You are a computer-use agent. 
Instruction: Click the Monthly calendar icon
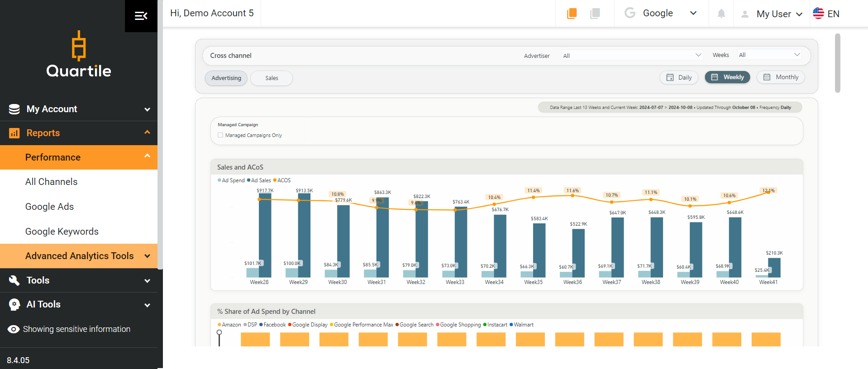pos(767,77)
